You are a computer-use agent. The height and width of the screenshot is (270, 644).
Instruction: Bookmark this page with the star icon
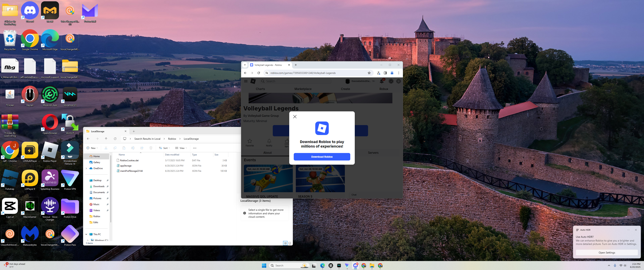coord(369,73)
